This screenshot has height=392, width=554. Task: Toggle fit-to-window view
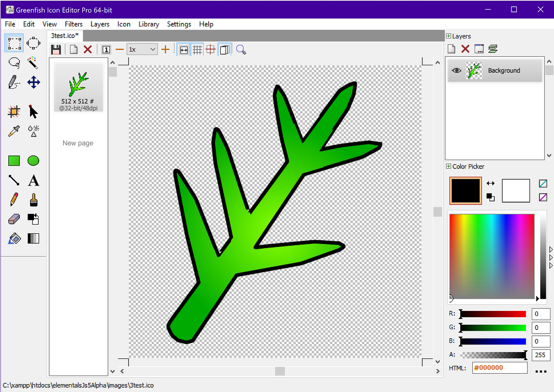tap(184, 49)
